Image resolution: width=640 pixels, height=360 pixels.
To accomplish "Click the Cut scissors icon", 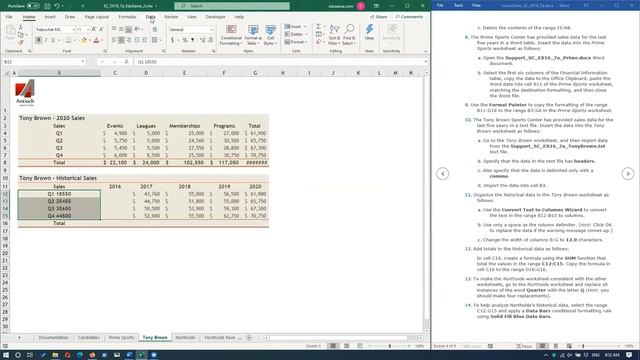I will point(21,27).
